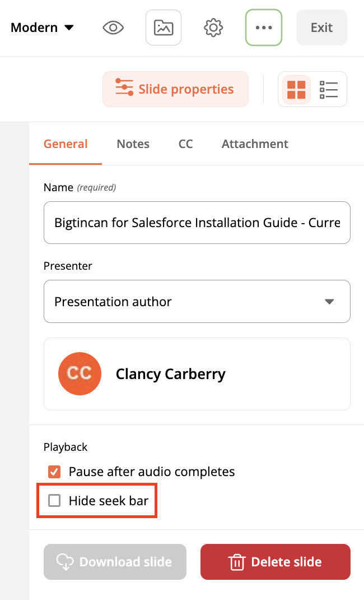Select the CC tab
364x600 pixels.
click(185, 144)
